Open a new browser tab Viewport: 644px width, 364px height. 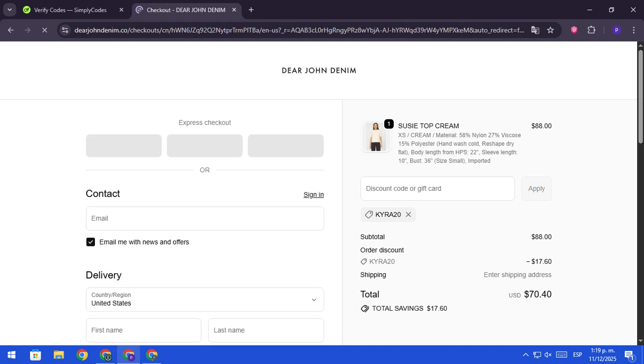click(251, 10)
